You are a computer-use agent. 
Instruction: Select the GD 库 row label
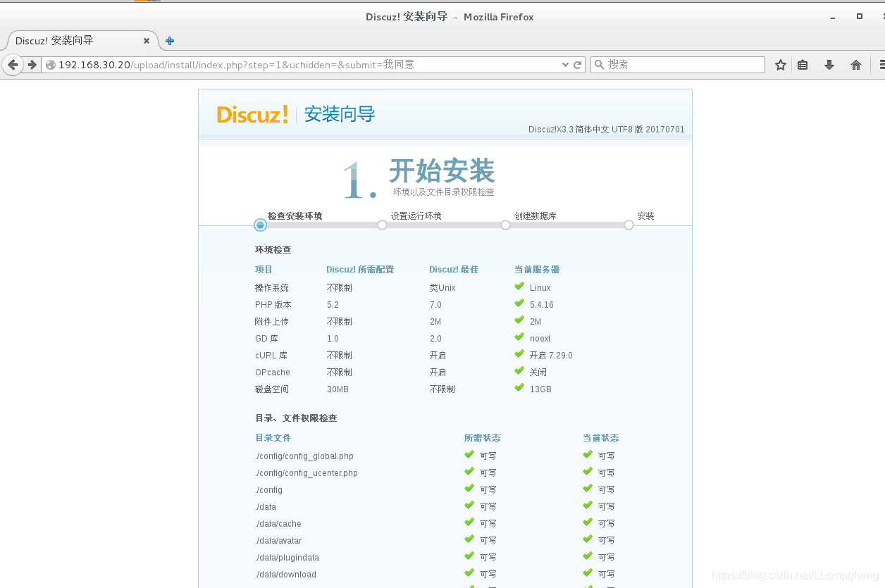tap(266, 339)
